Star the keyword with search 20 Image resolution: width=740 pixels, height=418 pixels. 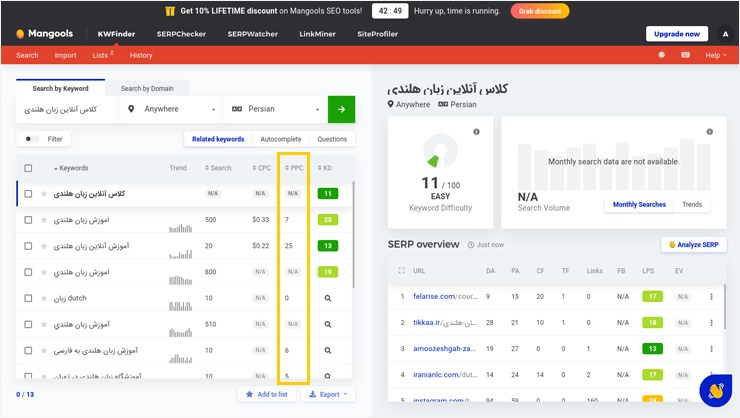pos(43,246)
